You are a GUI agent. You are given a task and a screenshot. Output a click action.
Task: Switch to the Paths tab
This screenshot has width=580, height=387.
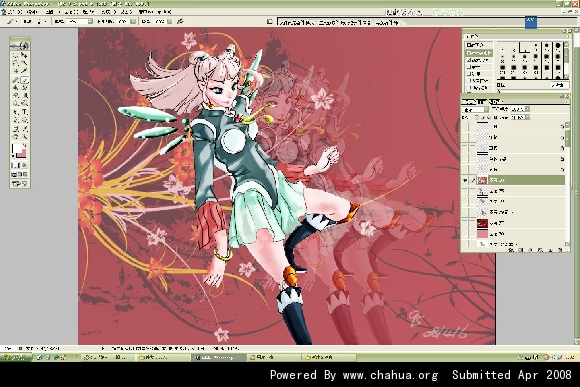pos(494,101)
